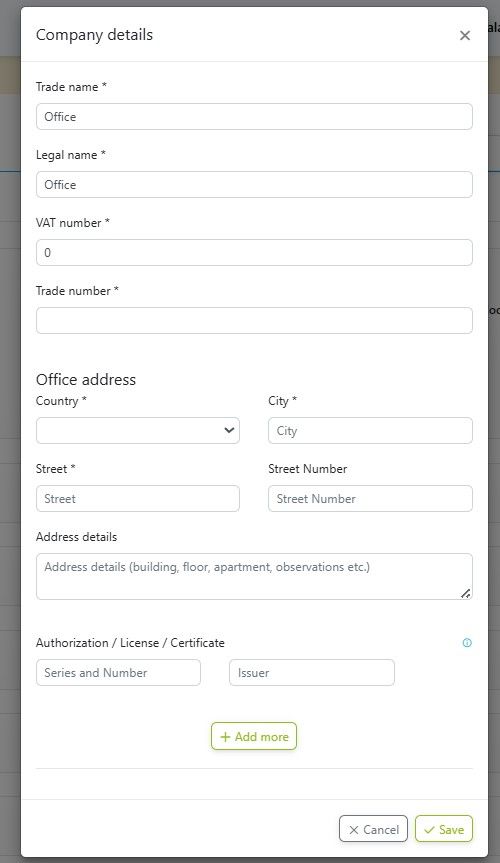Click the City input field

coord(370,430)
